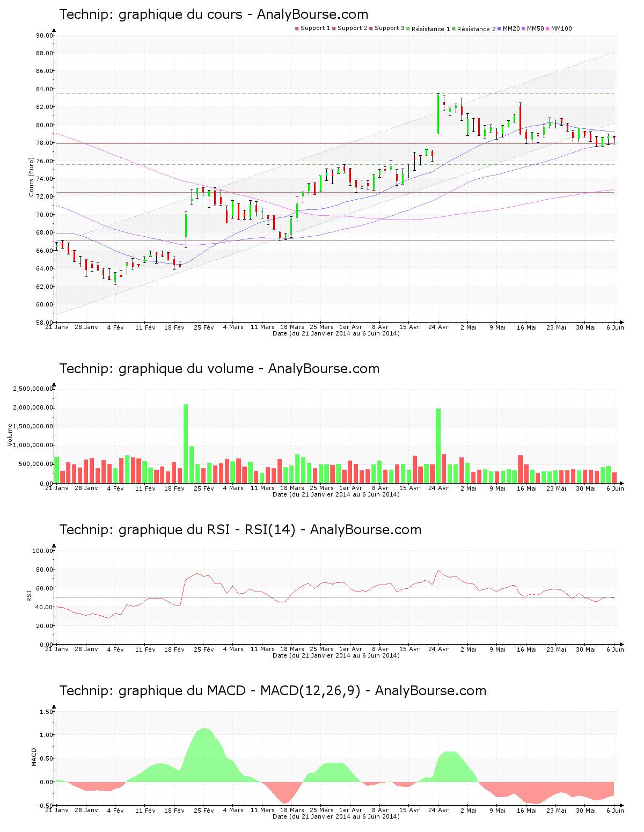Click the '18 Mars' date on the volume chart
This screenshot has height=832, width=644.
(x=292, y=488)
